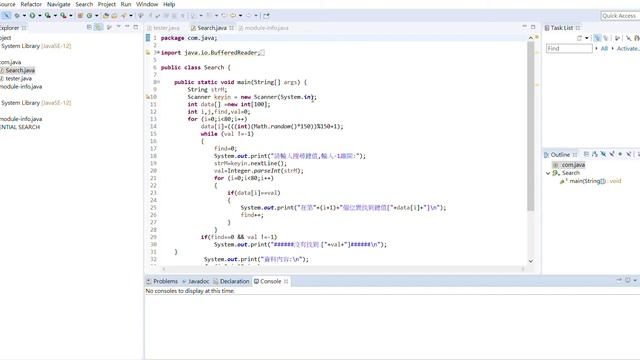
Task: Switch to the Javadoc tab
Action: pos(196,281)
